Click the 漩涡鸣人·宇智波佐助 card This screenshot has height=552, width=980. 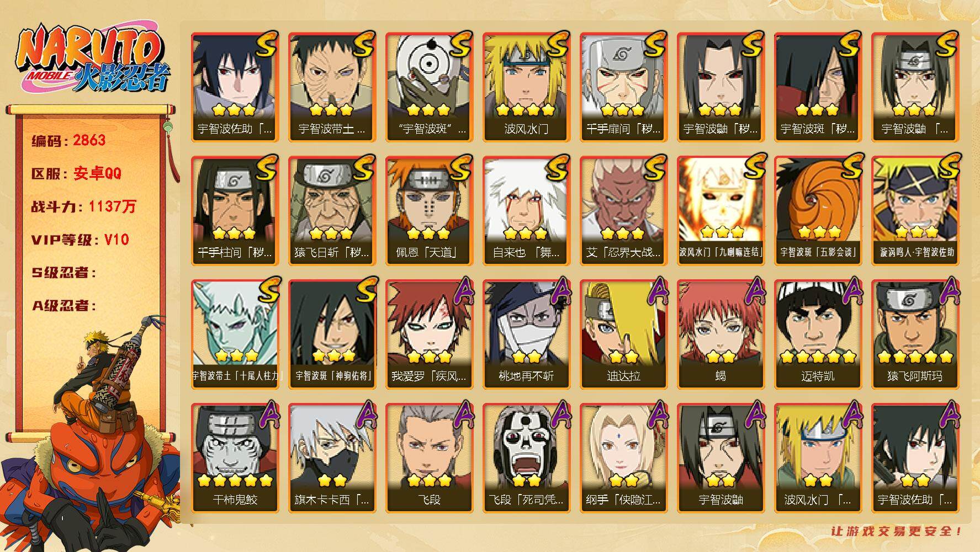(x=915, y=211)
